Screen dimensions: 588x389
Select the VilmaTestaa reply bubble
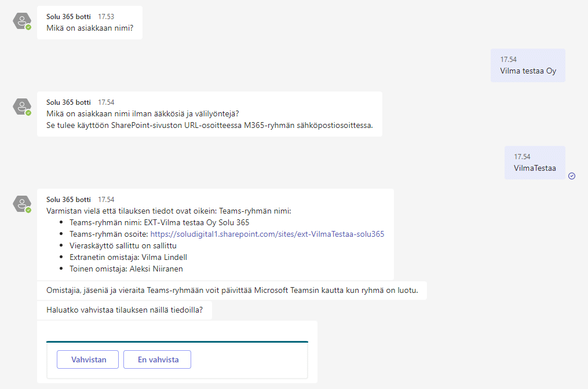point(535,163)
